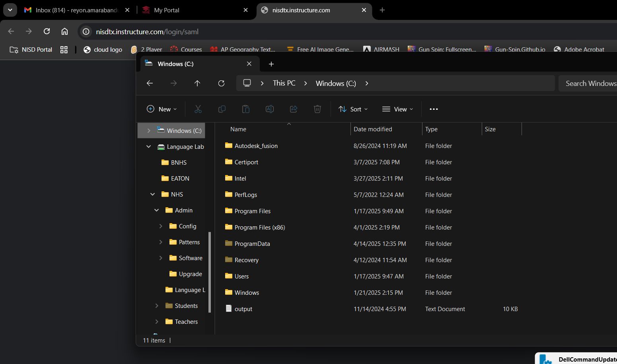This screenshot has height=364, width=617.
Task: Click the Rename icon in toolbar
Action: pyautogui.click(x=270, y=109)
